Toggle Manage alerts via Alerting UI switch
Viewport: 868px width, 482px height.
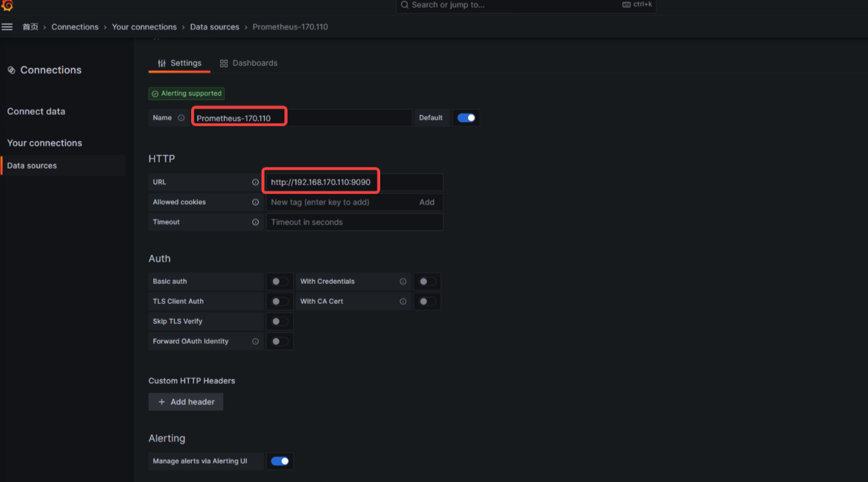pos(280,461)
